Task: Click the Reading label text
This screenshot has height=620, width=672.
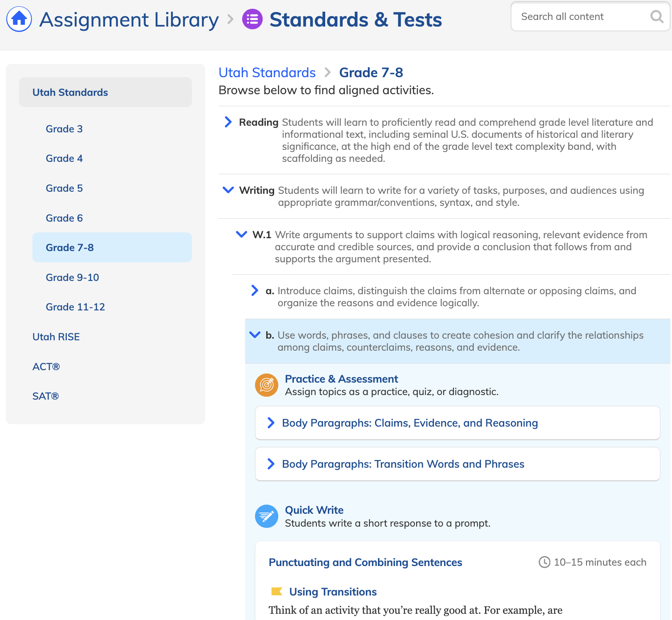Action: 258,122
